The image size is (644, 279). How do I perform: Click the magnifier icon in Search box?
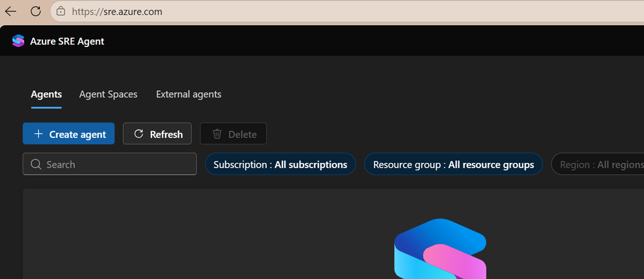point(35,164)
